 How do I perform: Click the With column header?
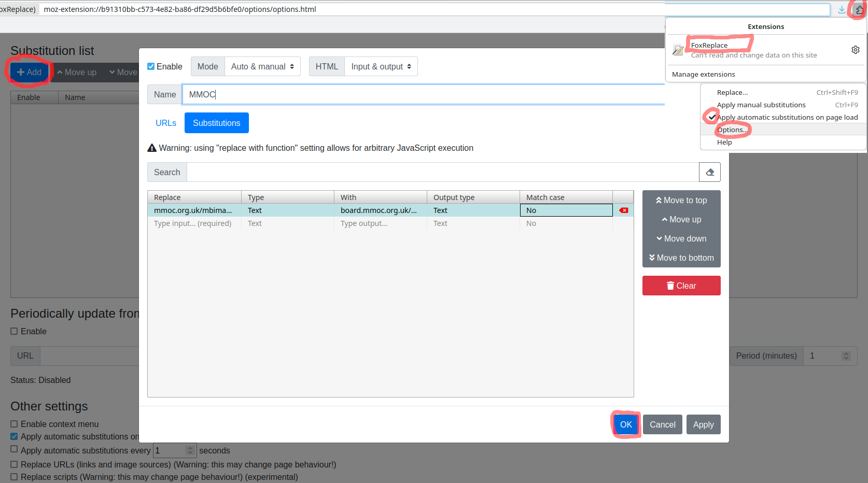pos(381,197)
